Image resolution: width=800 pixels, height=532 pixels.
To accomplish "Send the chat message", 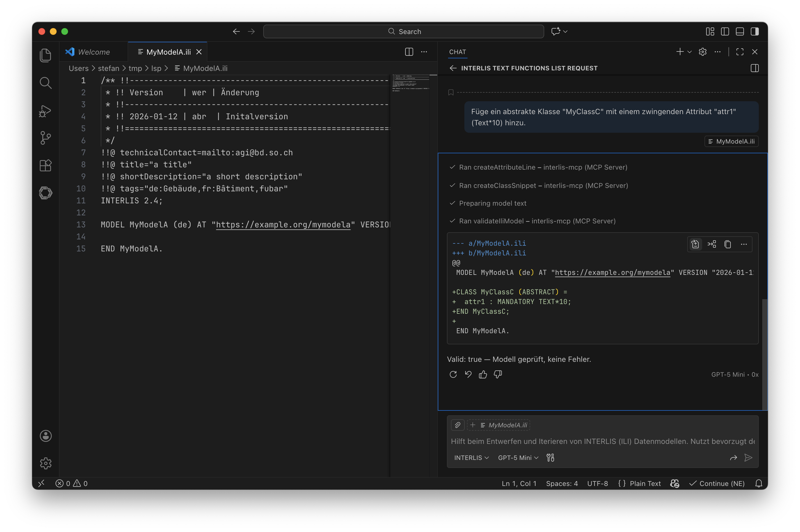I will coord(748,458).
